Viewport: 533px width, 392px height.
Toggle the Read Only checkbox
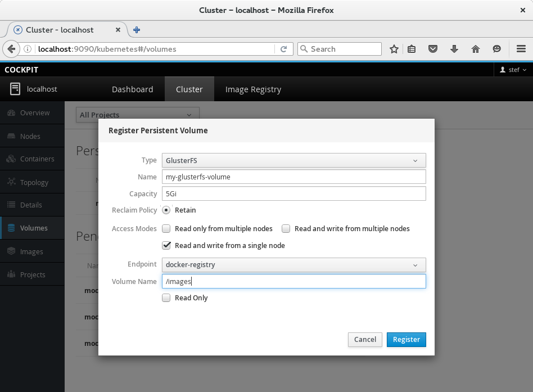(166, 298)
